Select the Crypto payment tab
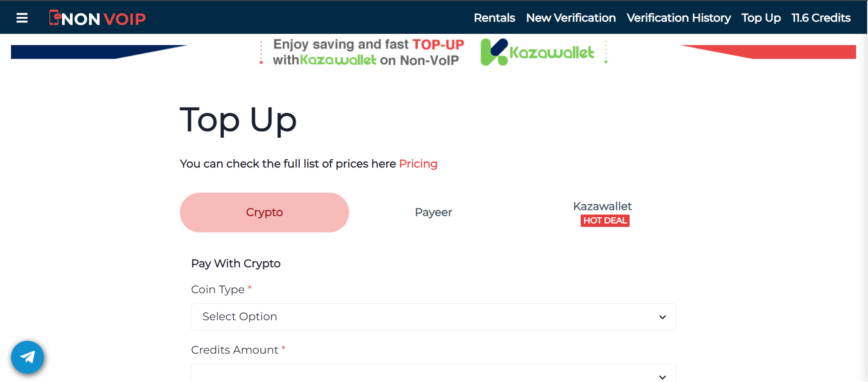The image size is (868, 382). [264, 212]
